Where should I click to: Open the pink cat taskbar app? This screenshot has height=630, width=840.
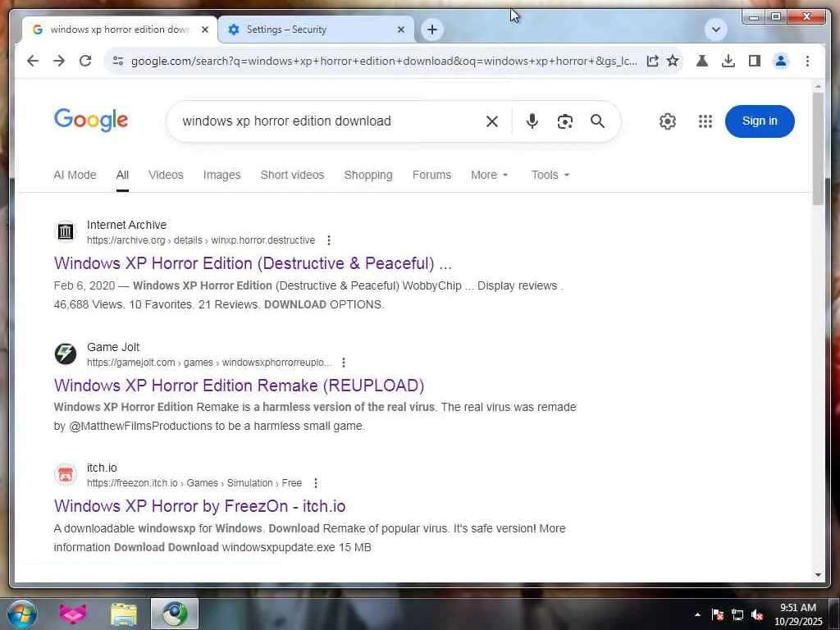tap(73, 614)
